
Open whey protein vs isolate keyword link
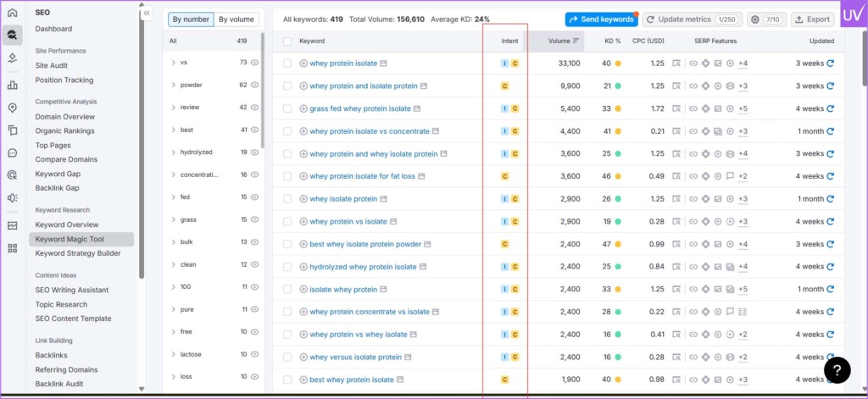[x=348, y=222]
